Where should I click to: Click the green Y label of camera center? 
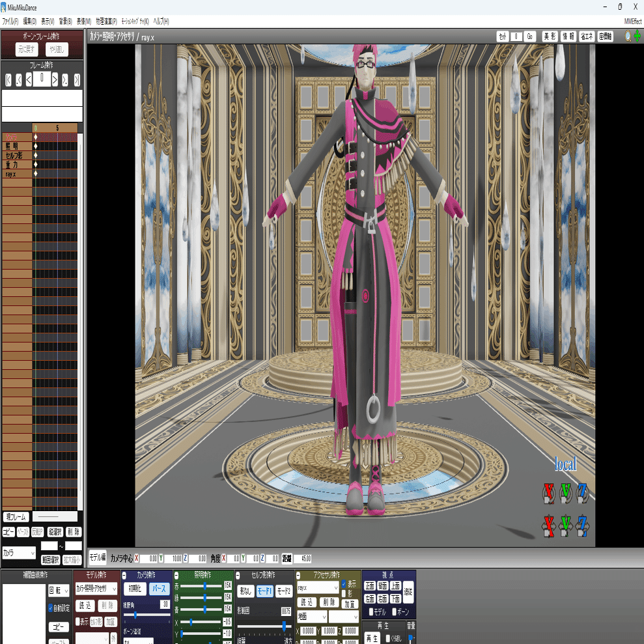161,558
